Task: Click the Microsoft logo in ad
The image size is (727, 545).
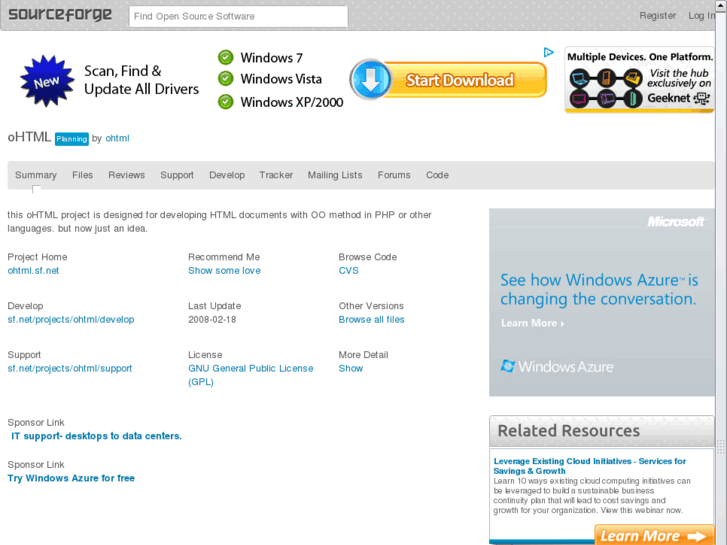Action: [676, 222]
